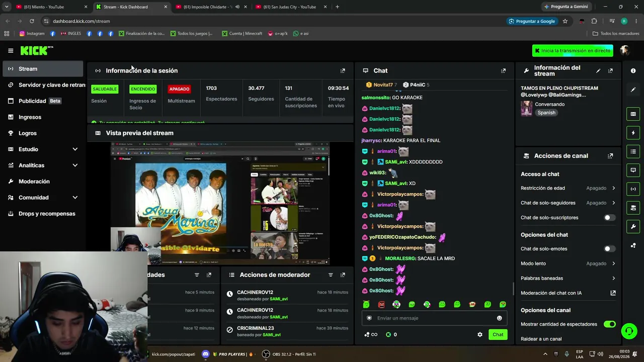Screen dimensions: 644x362
Task: Open Pregunta a Gemini
Action: point(566,7)
